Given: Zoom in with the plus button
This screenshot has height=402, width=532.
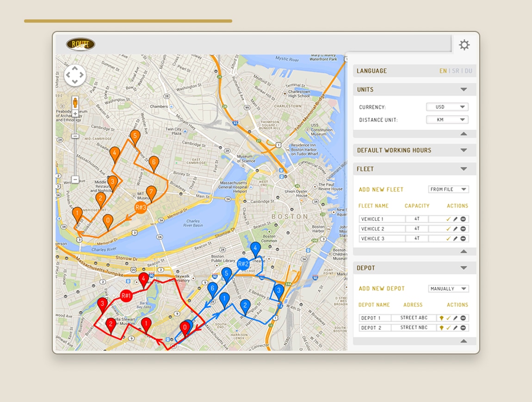Looking at the screenshot, I should (x=75, y=114).
